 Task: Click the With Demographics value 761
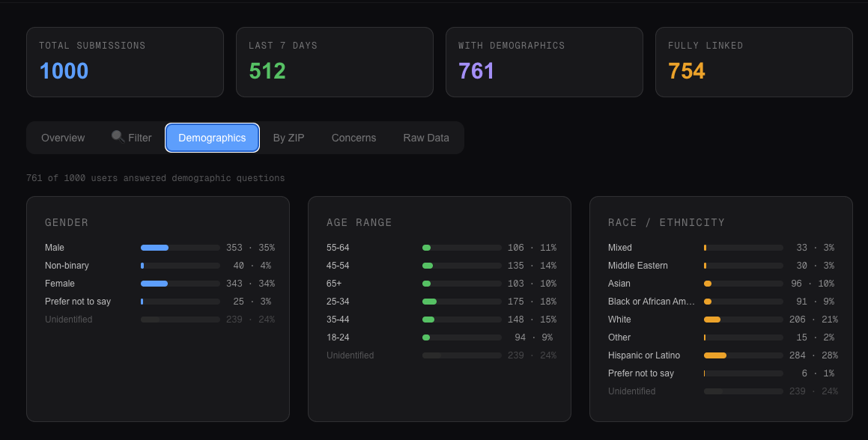tap(476, 71)
